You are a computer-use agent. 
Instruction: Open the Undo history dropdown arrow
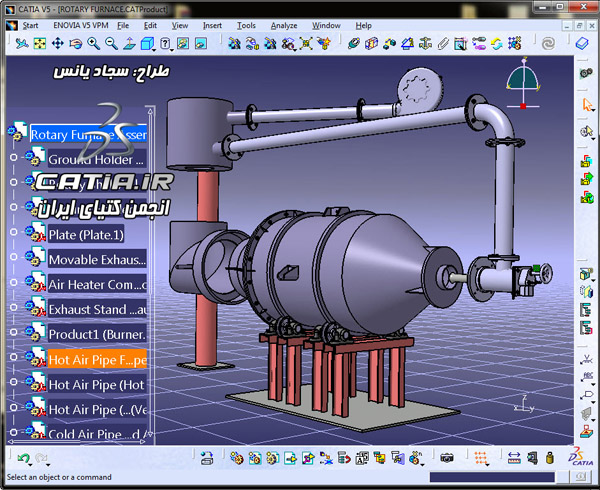30,465
